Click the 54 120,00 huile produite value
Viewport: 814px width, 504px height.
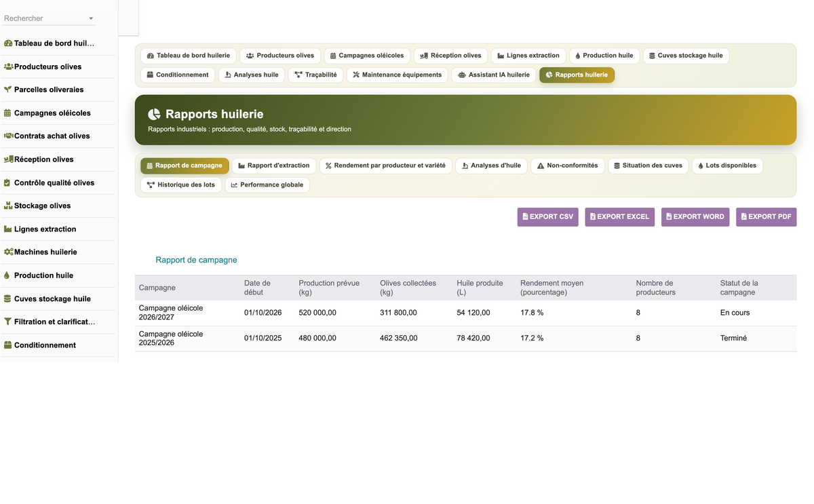(x=473, y=313)
